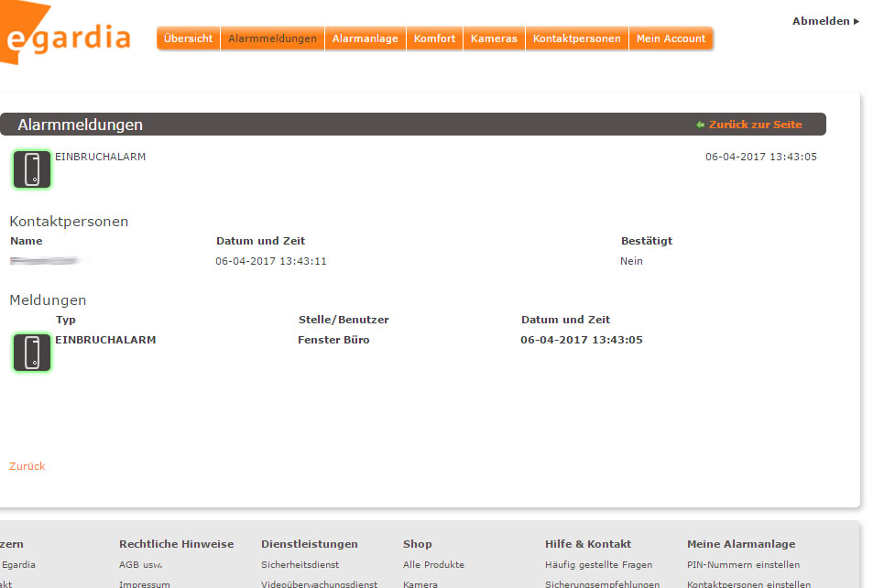
Task: Click the Zurück zur Seite link
Action: click(x=754, y=125)
